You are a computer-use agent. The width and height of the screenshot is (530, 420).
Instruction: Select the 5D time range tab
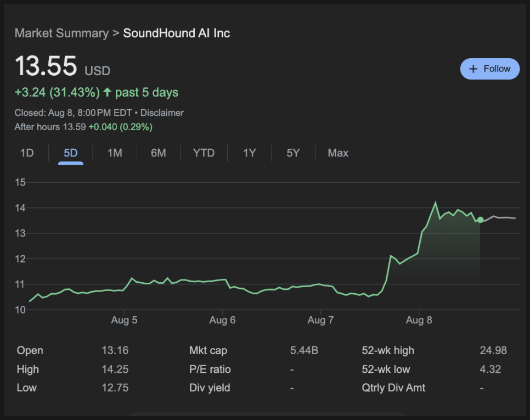point(71,153)
